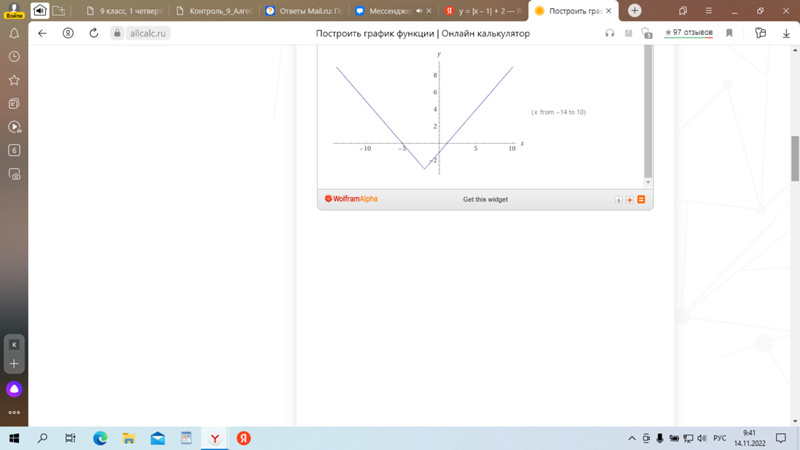The height and width of the screenshot is (450, 800).
Task: Open the downloads arrow icon in toolbar
Action: pyautogui.click(x=785, y=33)
